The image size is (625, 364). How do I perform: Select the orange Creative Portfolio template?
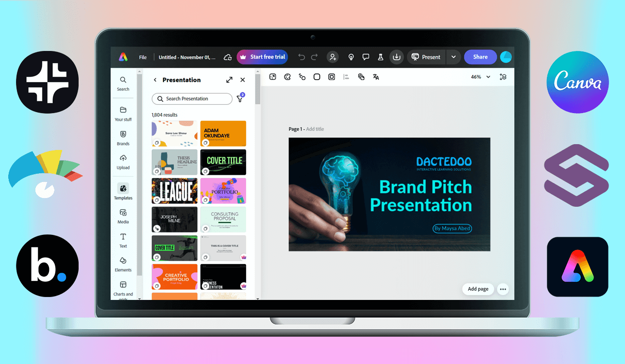point(175,277)
